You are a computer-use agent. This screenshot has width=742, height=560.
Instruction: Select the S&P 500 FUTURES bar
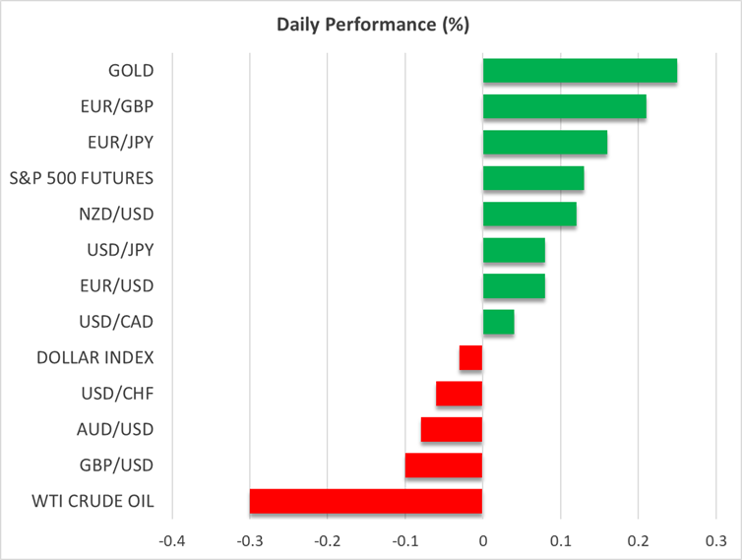[532, 178]
